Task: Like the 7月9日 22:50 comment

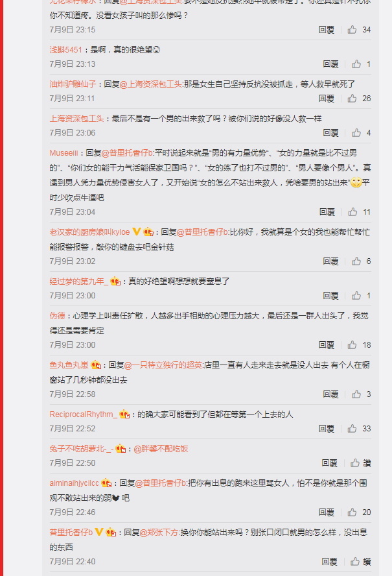Action: pyautogui.click(x=355, y=463)
